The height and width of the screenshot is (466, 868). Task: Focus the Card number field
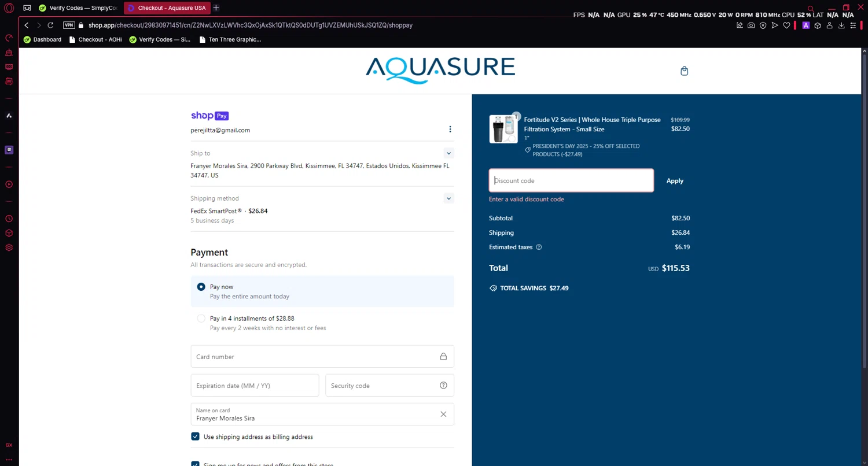tap(322, 357)
